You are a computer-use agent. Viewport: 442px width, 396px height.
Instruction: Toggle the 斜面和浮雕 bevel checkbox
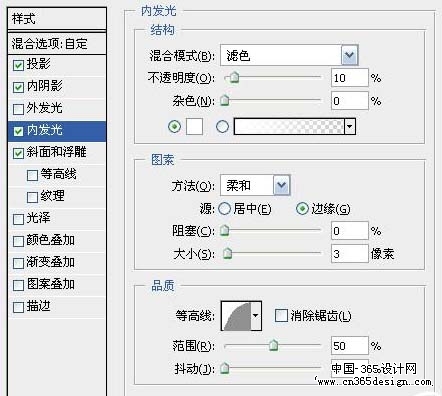18,153
